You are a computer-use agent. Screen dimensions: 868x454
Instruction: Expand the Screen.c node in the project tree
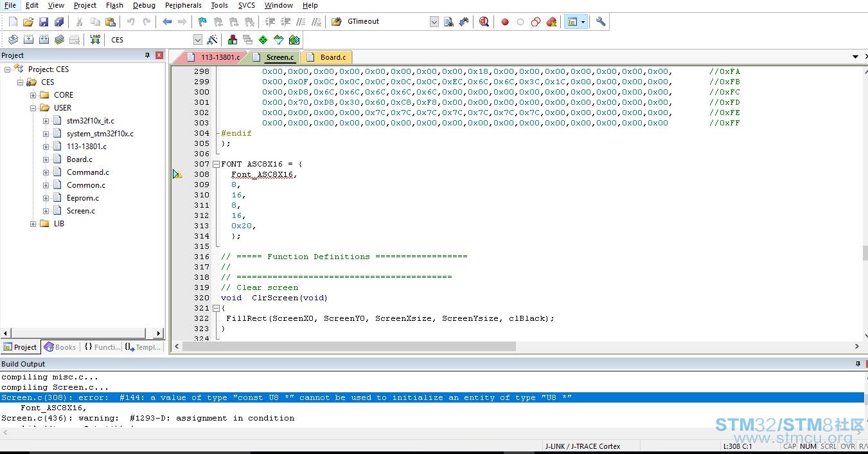pos(46,211)
